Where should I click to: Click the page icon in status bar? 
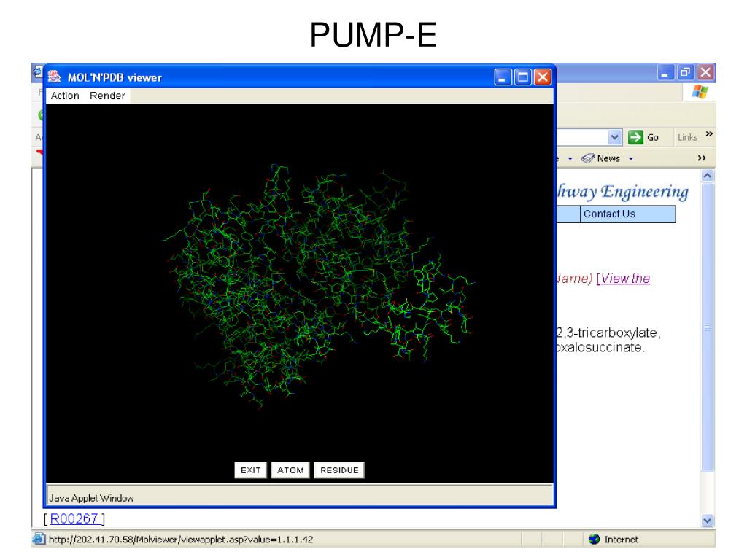point(39,539)
